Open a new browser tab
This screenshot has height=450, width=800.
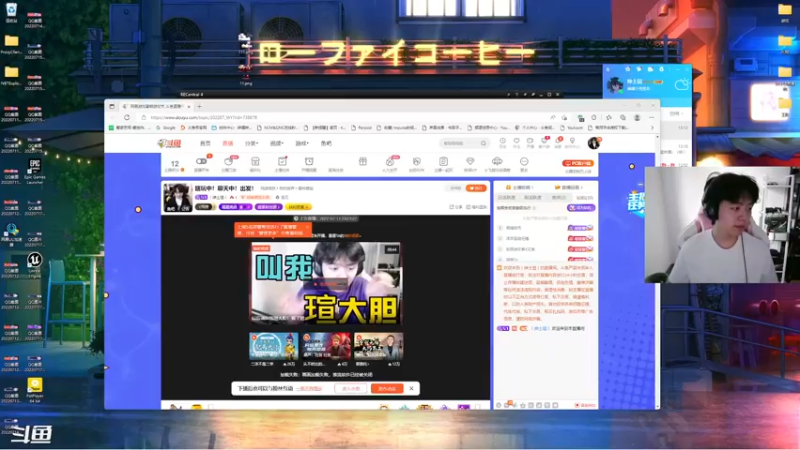tap(199, 106)
